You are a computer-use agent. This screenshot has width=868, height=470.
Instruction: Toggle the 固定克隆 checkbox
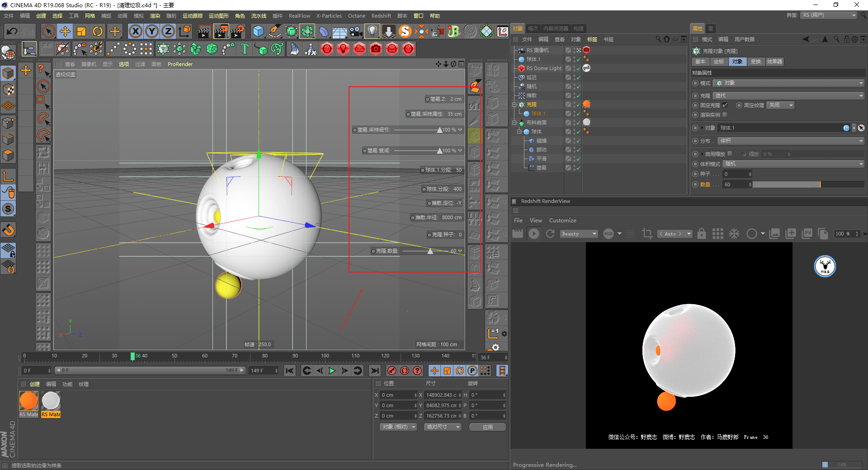(725, 105)
